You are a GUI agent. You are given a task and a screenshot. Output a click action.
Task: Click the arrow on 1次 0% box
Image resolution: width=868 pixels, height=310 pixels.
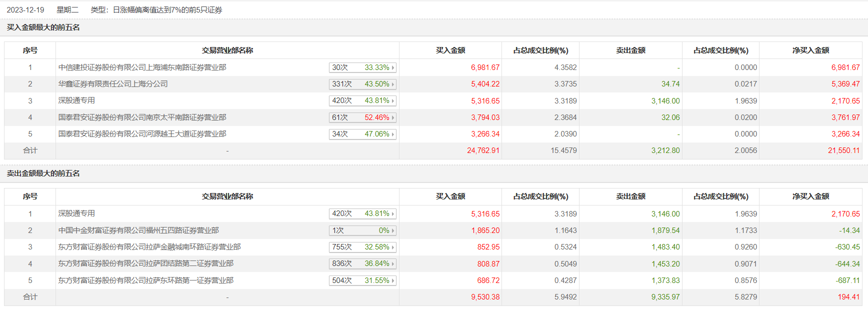click(393, 230)
